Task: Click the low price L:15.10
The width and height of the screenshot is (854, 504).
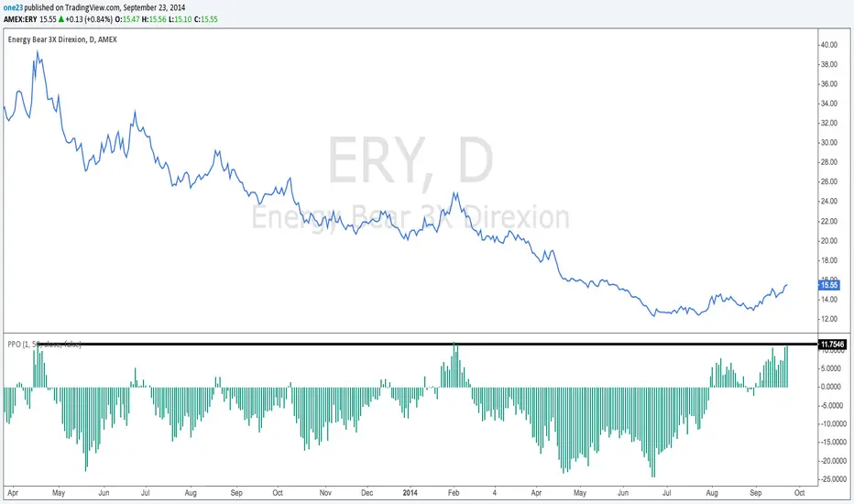Action: coord(180,19)
